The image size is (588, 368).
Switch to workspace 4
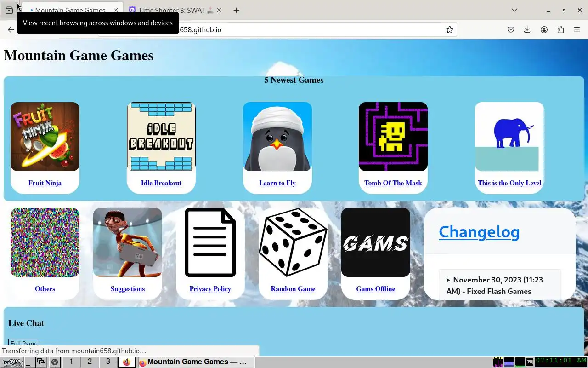126,362
